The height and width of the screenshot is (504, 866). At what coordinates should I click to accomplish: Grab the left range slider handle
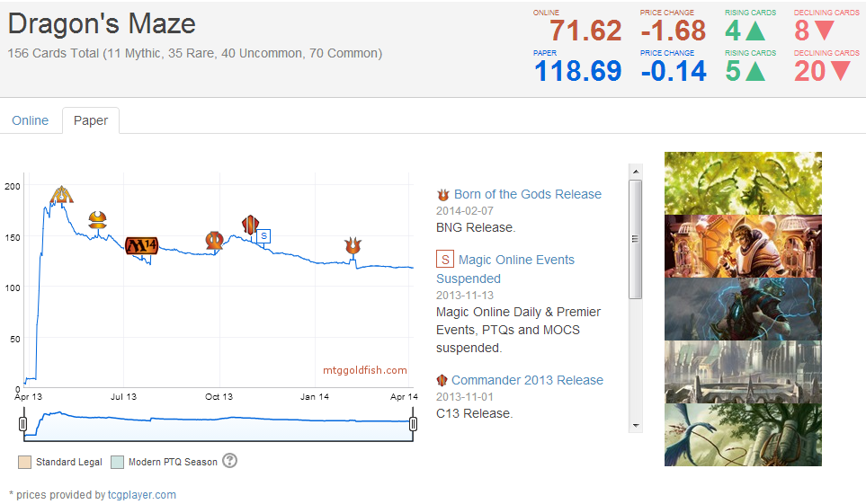[x=23, y=424]
